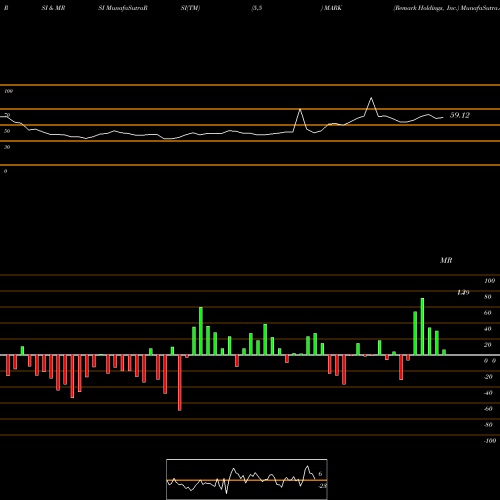Click the -60 label on MR axis
Viewport: 500px width, 500px height.
(x=488, y=409)
